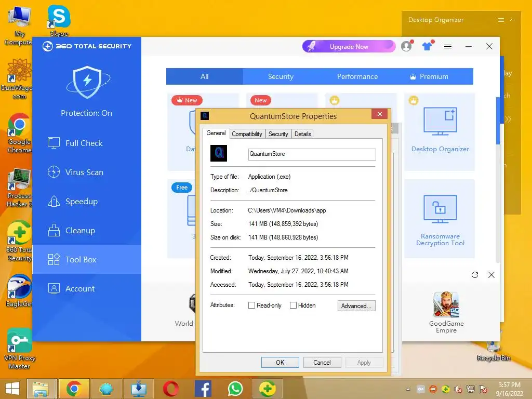The width and height of the screenshot is (532, 399).
Task: Switch to the General tab
Action: pyautogui.click(x=216, y=133)
